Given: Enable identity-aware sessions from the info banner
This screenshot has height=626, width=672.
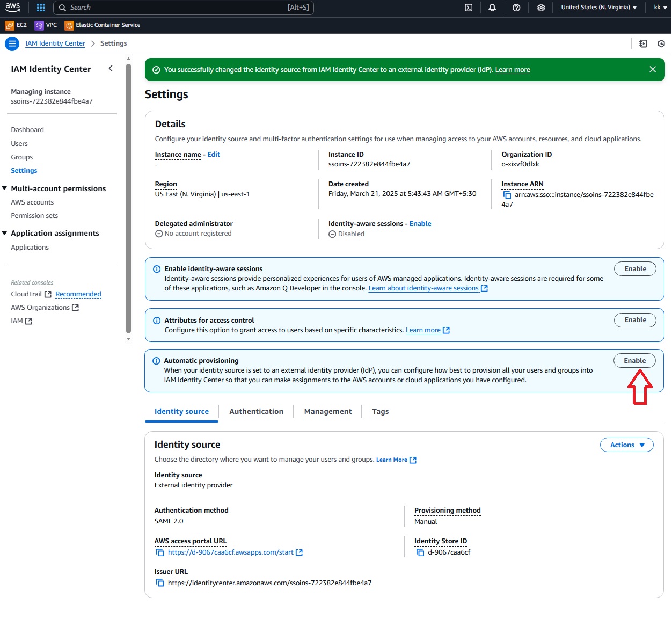Looking at the screenshot, I should click(x=635, y=269).
